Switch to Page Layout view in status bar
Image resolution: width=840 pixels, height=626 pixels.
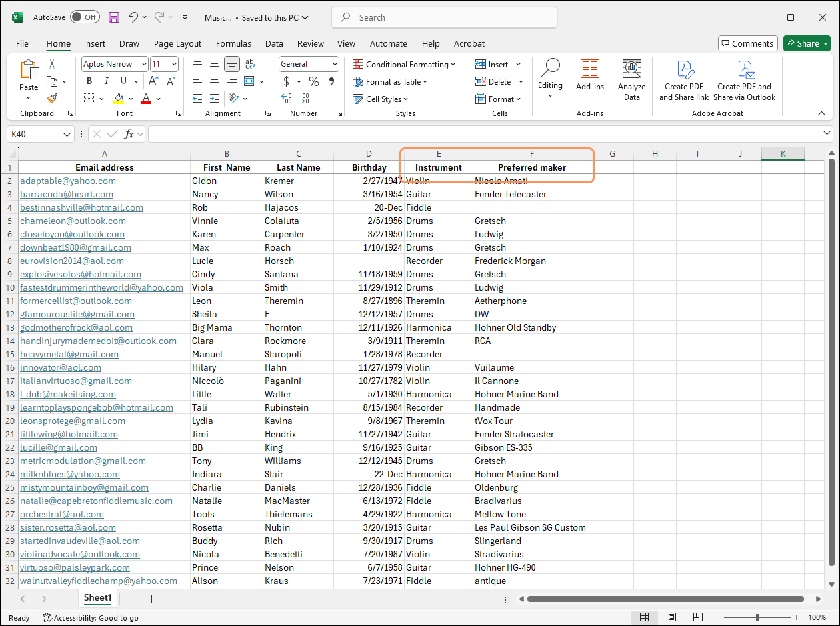click(x=671, y=617)
